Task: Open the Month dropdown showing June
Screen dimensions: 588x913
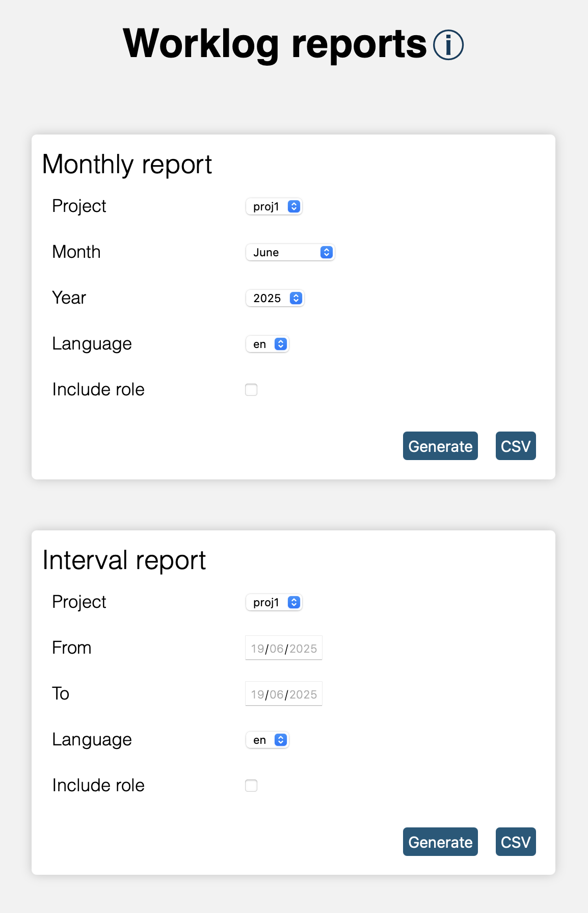Action: (x=290, y=252)
